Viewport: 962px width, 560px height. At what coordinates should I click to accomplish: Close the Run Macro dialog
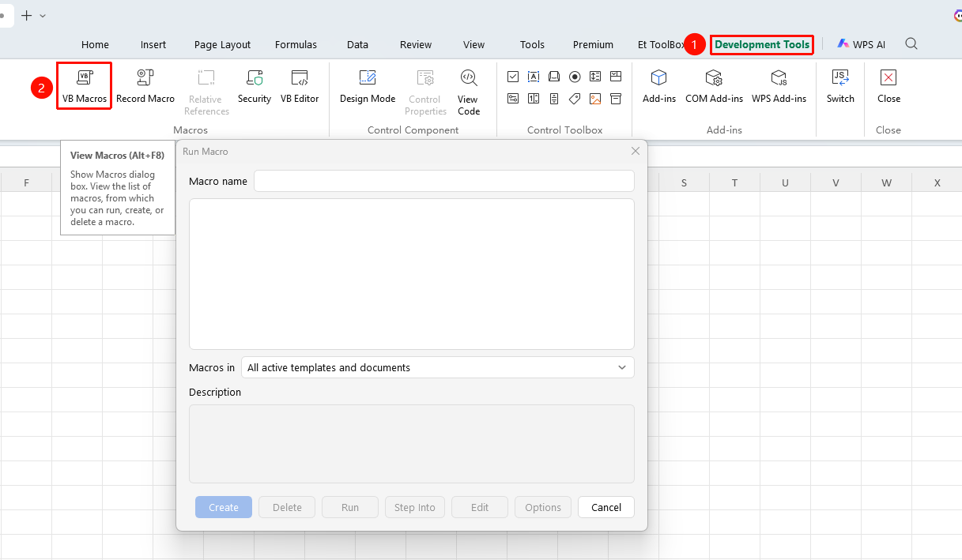pyautogui.click(x=636, y=151)
